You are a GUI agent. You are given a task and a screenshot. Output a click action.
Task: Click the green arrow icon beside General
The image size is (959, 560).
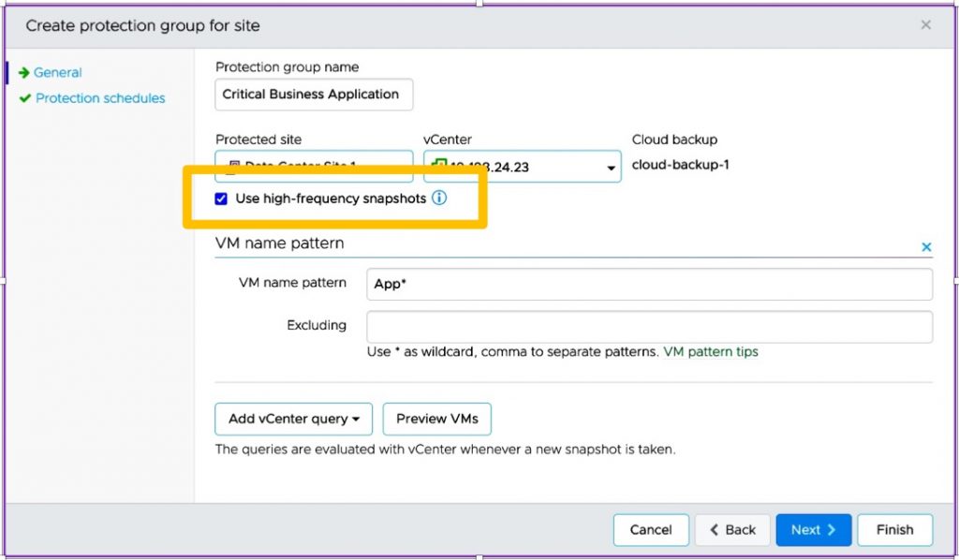tap(23, 72)
